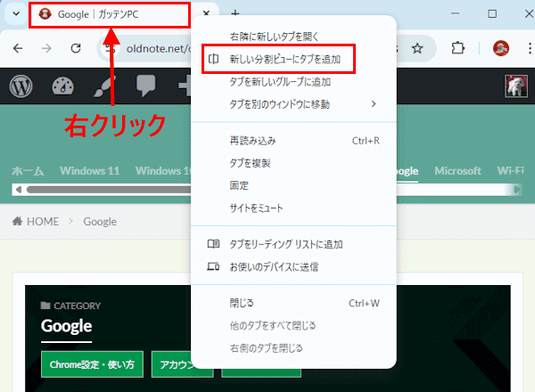Image resolution: width=535 pixels, height=392 pixels.
Task: Close the Google | ガッテンPC tab
Action: pyautogui.click(x=206, y=13)
